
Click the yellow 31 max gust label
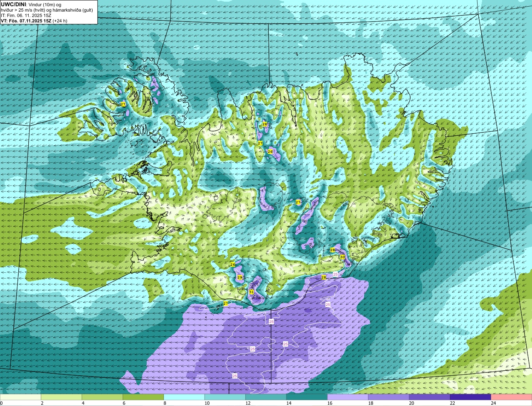pos(251,292)
